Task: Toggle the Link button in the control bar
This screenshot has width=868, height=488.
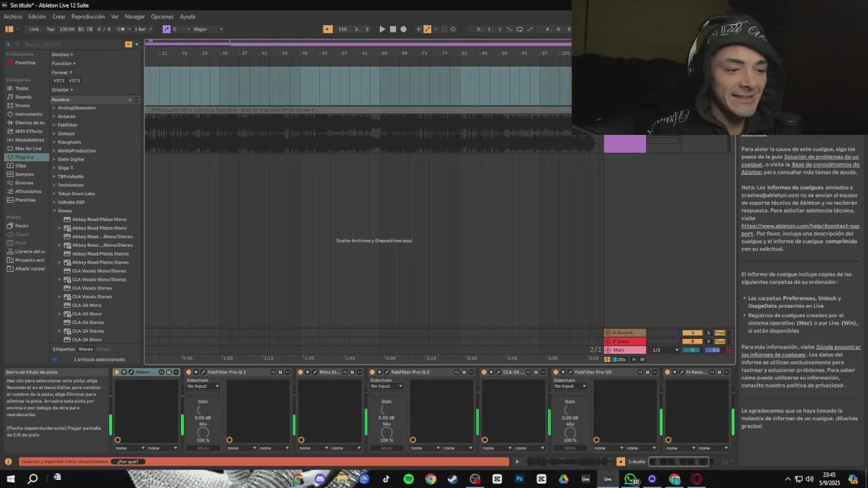Action: tap(34, 29)
